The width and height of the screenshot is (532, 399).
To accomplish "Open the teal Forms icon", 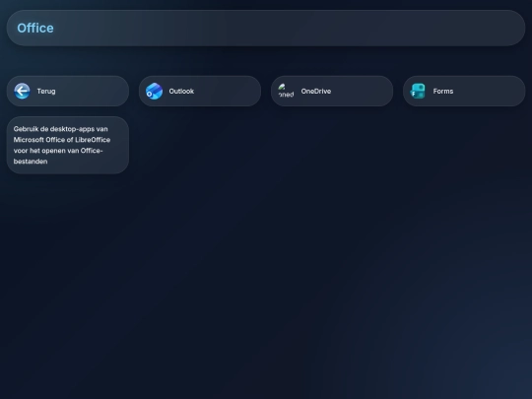I will (x=418, y=91).
